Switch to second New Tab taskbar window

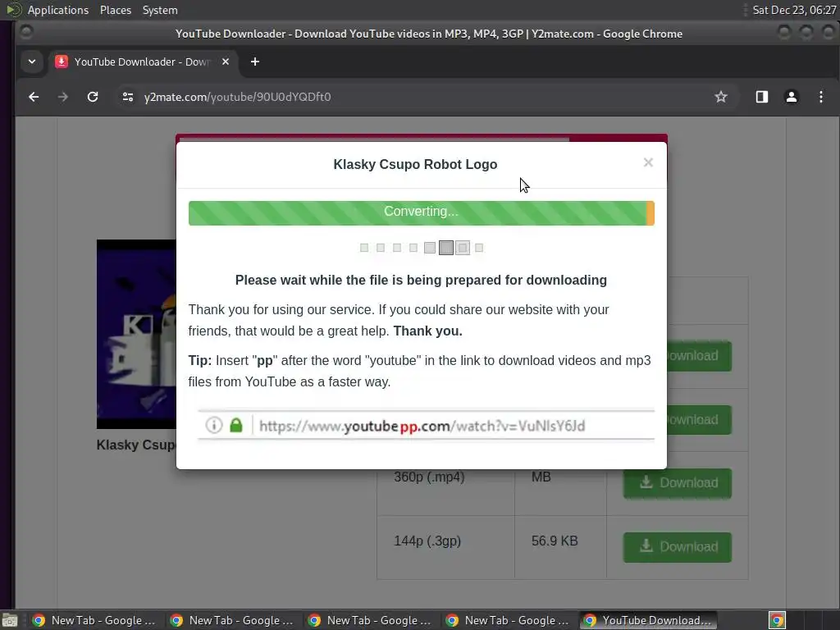232,620
